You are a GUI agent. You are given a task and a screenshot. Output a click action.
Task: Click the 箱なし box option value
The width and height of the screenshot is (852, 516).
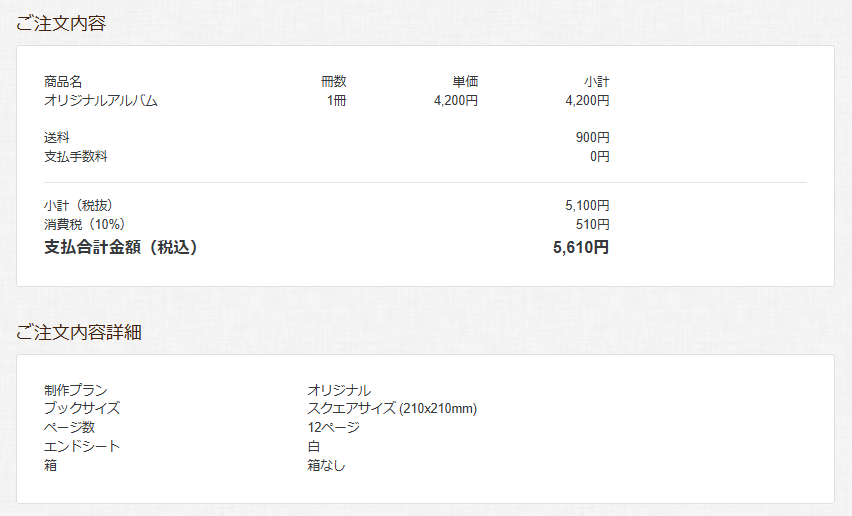point(327,465)
